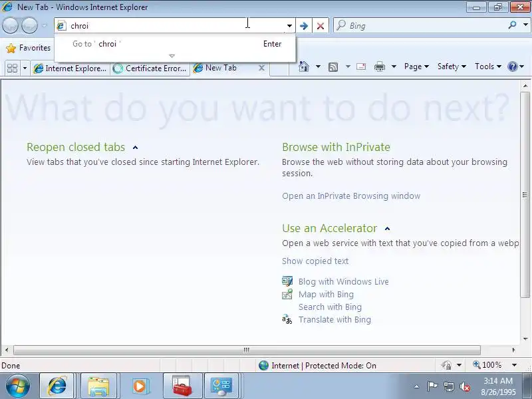Open the search provider dropdown arrow

pos(525,25)
